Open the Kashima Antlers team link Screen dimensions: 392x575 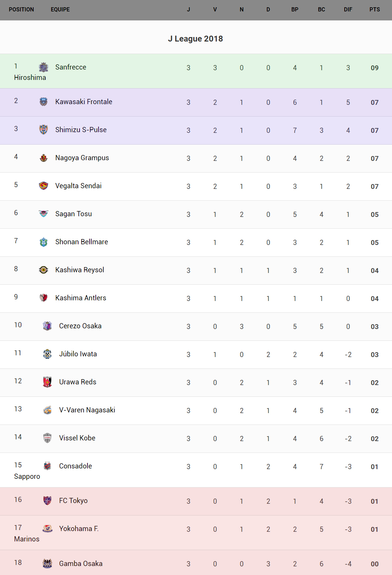click(81, 298)
